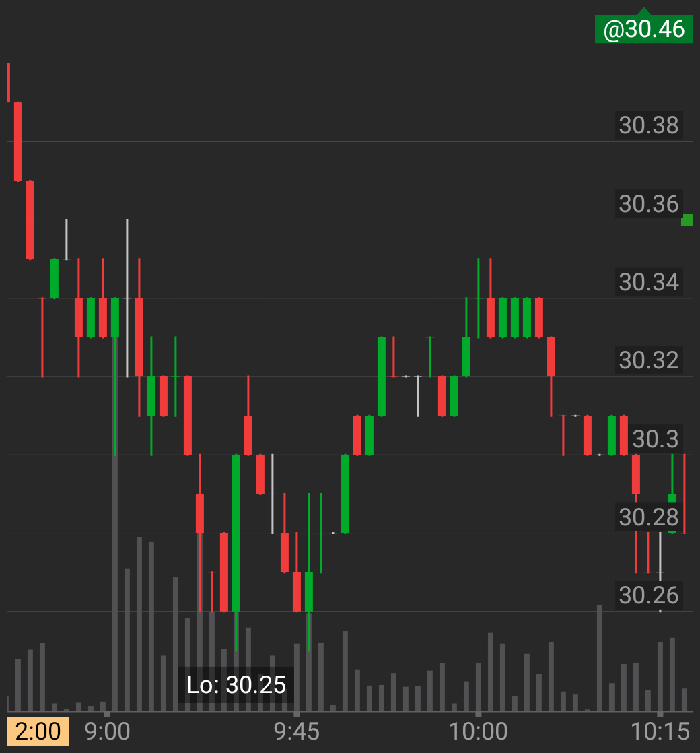Open the 9:00 time axis label
The width and height of the screenshot is (700, 753).
tap(108, 729)
